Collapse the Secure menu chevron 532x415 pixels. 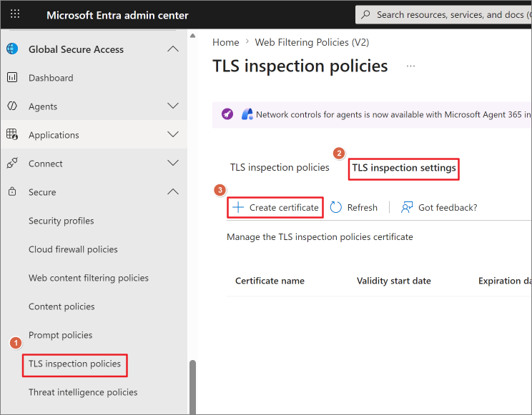(x=173, y=191)
